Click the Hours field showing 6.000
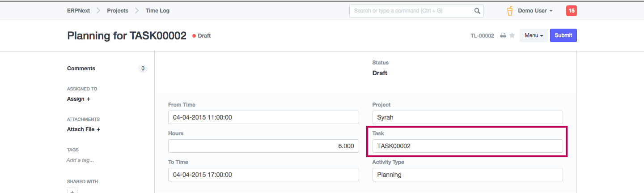This screenshot has height=193, width=644. [263, 146]
